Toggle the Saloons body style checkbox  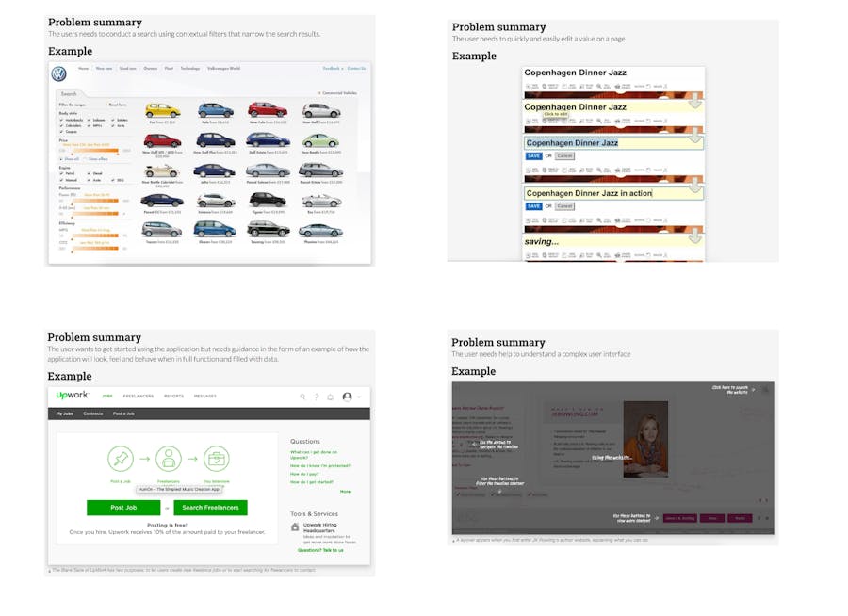[x=89, y=120]
